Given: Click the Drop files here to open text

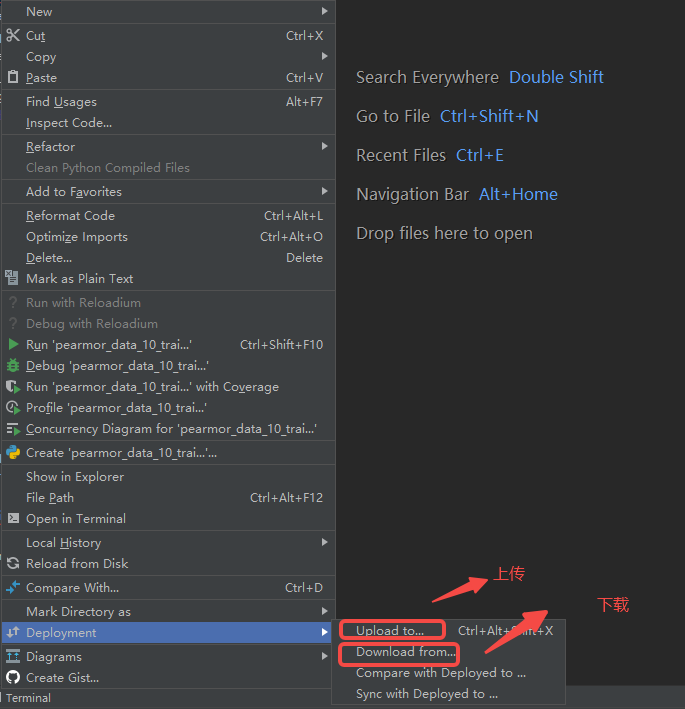Looking at the screenshot, I should click(444, 233).
